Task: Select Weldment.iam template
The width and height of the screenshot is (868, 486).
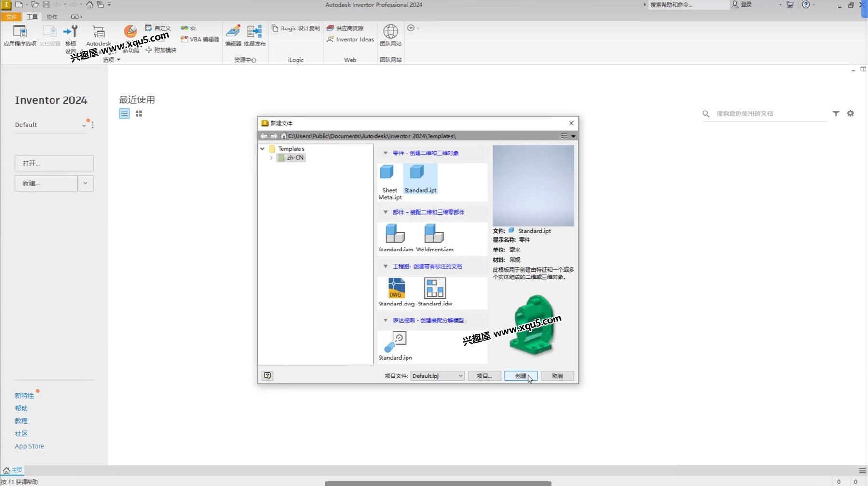Action: pyautogui.click(x=434, y=238)
